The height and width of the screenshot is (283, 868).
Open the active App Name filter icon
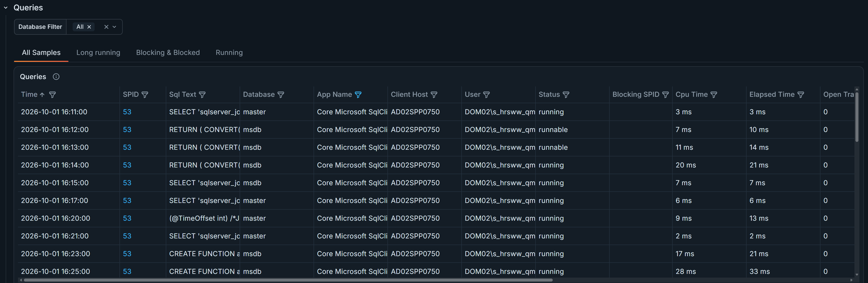(358, 95)
